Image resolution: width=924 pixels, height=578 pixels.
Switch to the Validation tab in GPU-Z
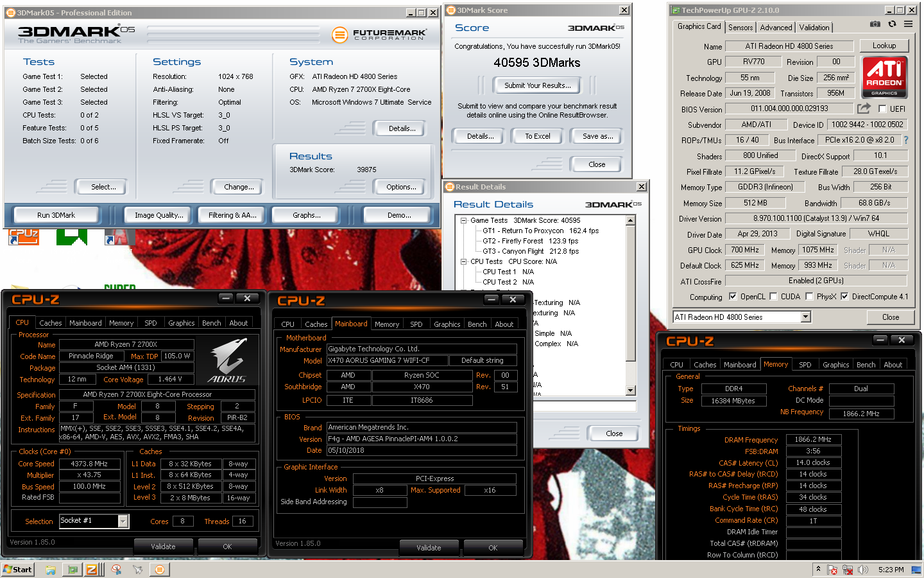[814, 28]
